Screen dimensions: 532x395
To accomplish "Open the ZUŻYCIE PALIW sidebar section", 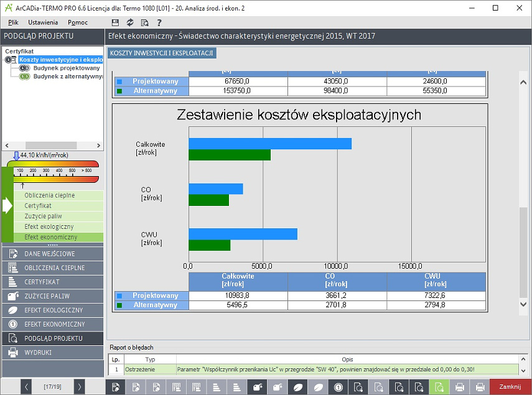I will [x=53, y=296].
